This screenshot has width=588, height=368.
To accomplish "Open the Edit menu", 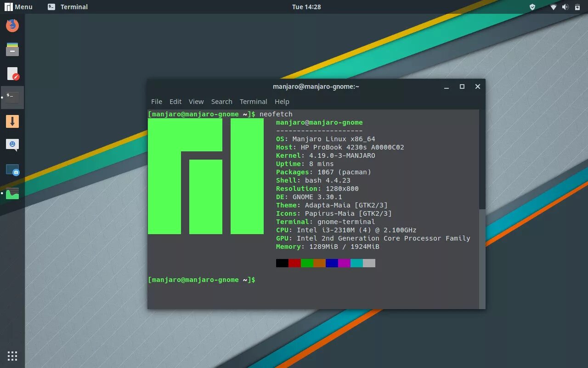I will [175, 102].
